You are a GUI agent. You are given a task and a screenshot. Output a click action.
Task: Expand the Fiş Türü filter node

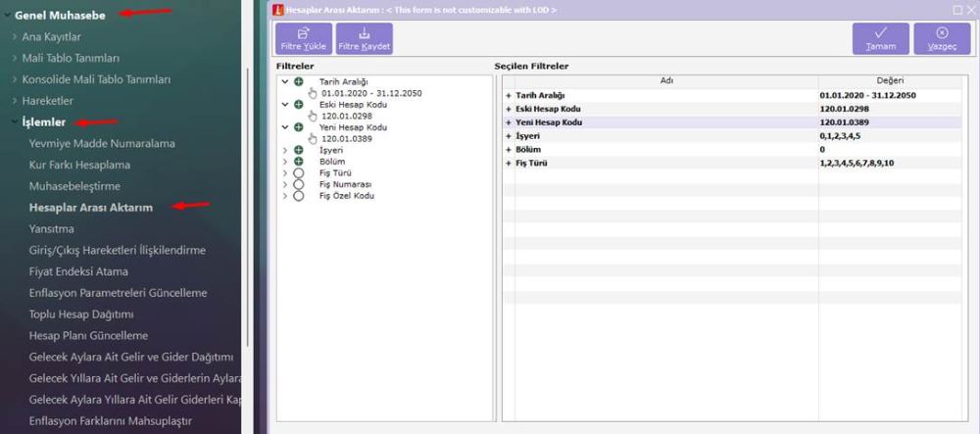[x=285, y=173]
